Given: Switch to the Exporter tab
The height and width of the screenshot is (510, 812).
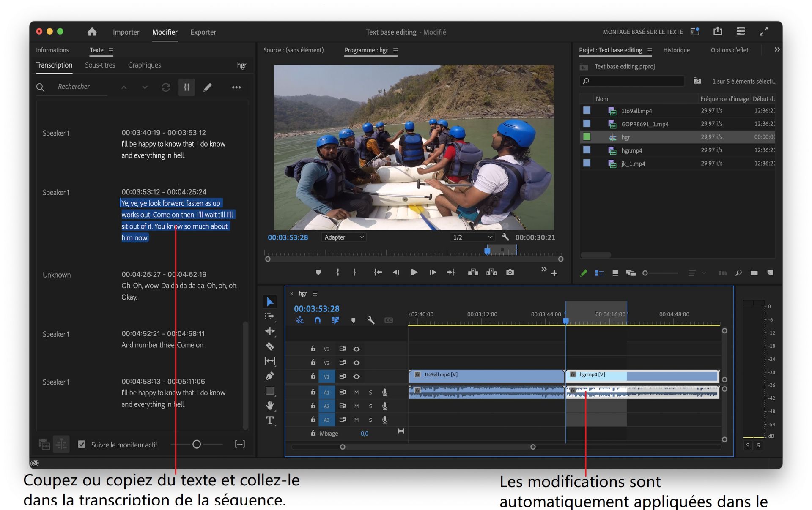Looking at the screenshot, I should click(203, 32).
